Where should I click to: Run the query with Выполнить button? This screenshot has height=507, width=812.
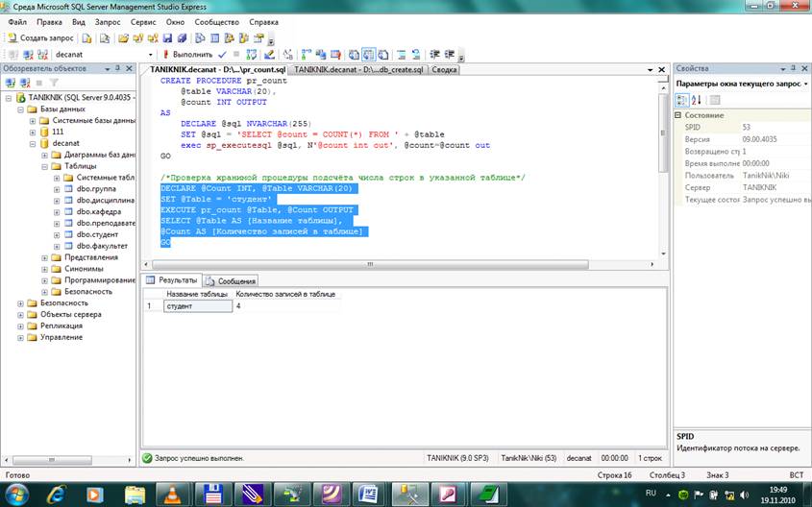[186, 55]
